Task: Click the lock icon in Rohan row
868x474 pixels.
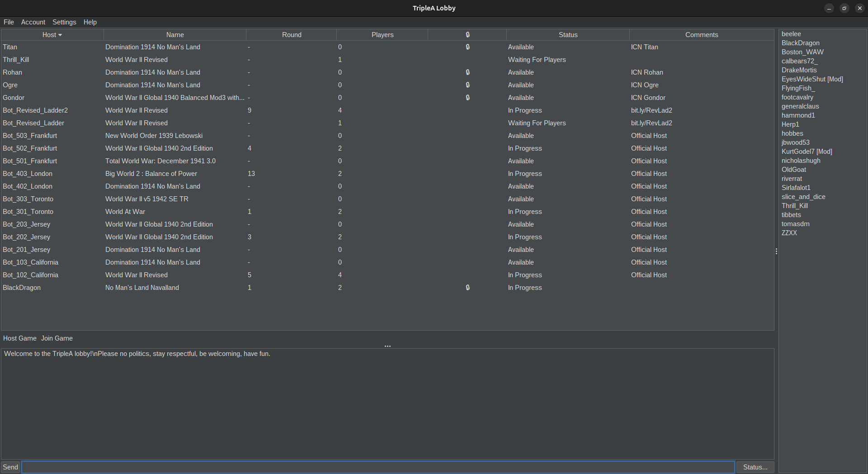Action: point(467,72)
